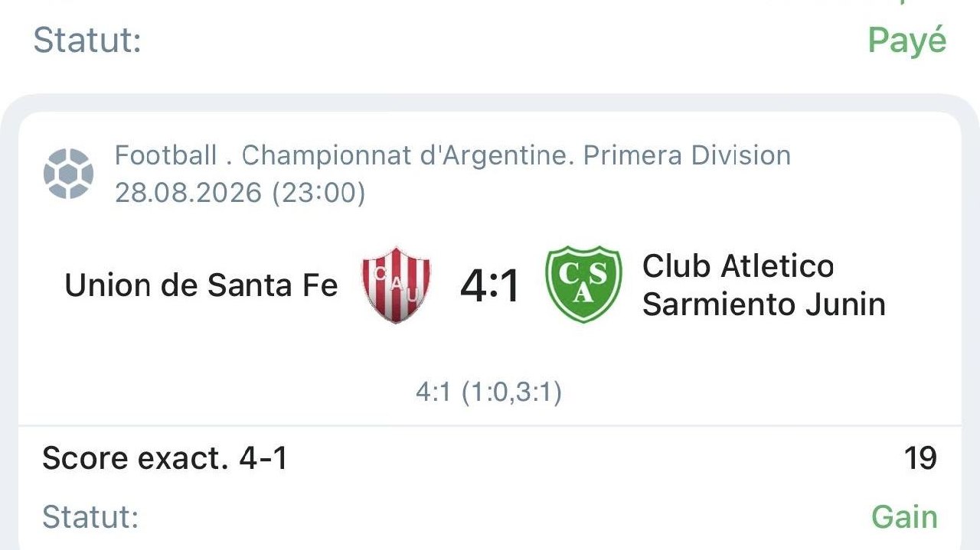Tap the word Football in header
Screen dimensions: 980x550
click(166, 155)
